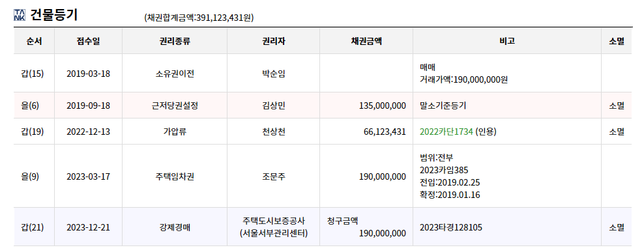Click the 비고 column header

tap(507, 41)
